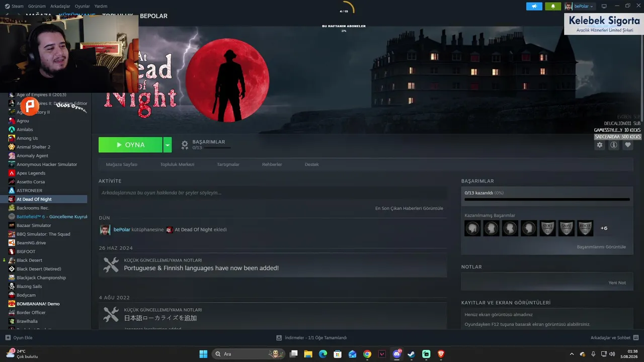Select Assetto Corsa in the library
This screenshot has width=644, height=362.
[x=31, y=182]
